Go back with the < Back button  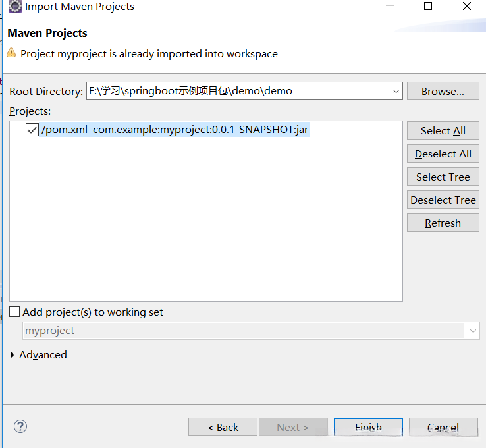[x=223, y=427]
